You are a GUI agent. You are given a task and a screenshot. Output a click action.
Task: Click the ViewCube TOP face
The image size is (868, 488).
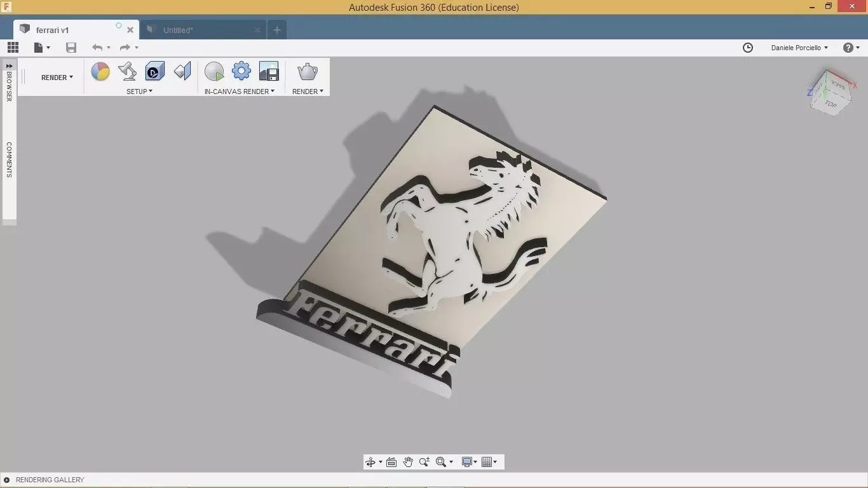click(x=831, y=104)
